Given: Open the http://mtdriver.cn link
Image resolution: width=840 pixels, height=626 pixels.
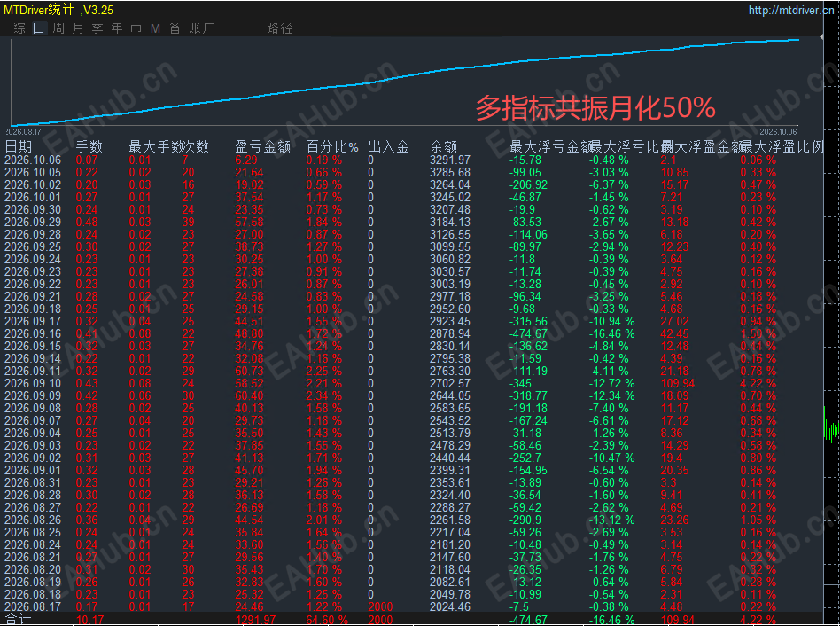Looking at the screenshot, I should [x=791, y=10].
